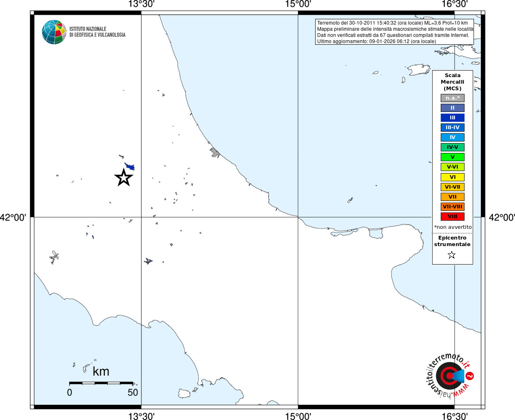This screenshot has width=515, height=420.
Task: Click the Scala Mercalli (MCS) legend title
Action: [x=453, y=82]
